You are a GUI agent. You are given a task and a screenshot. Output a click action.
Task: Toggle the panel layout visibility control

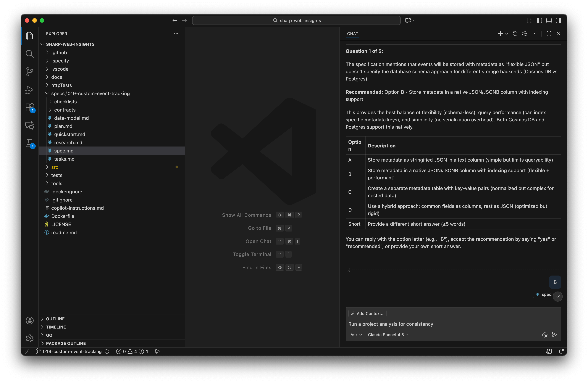(549, 20)
